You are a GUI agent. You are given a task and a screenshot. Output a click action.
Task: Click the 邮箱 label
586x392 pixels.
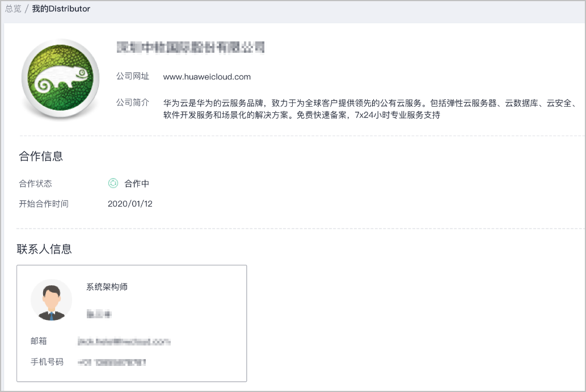pos(39,341)
